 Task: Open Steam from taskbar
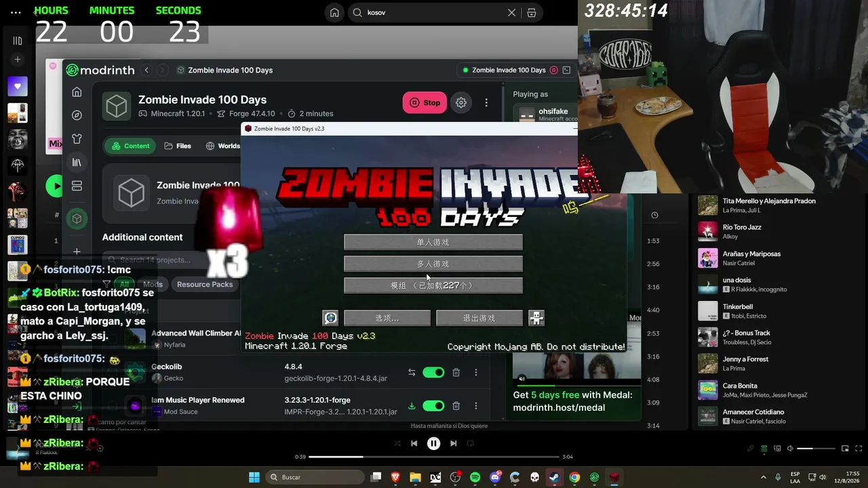point(555,477)
